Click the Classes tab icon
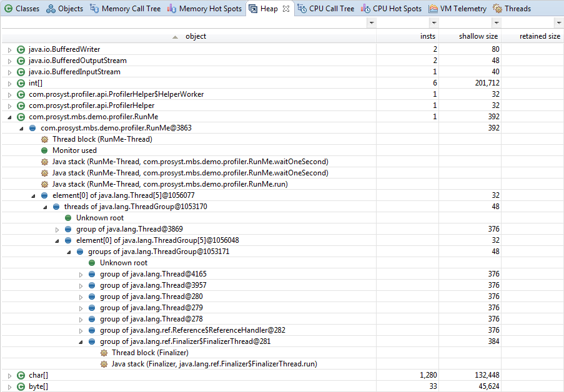564x392 pixels. point(8,9)
